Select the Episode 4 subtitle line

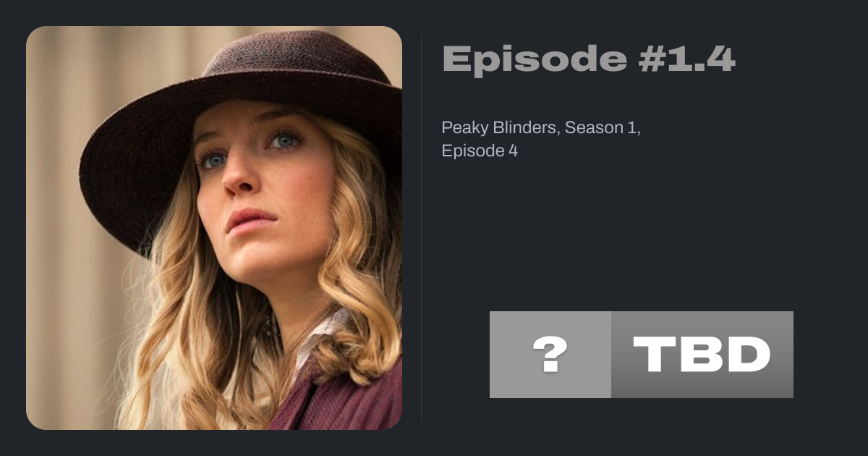480,151
